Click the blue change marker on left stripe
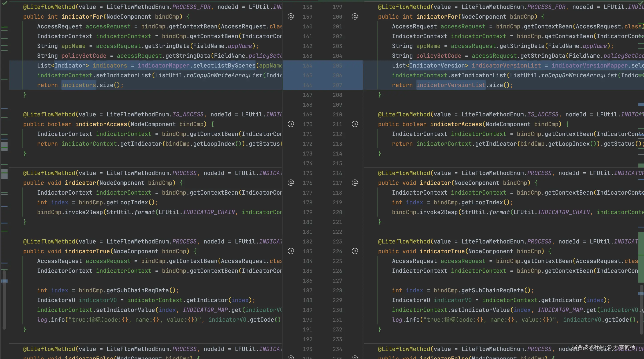This screenshot has width=644, height=359. 4,281
